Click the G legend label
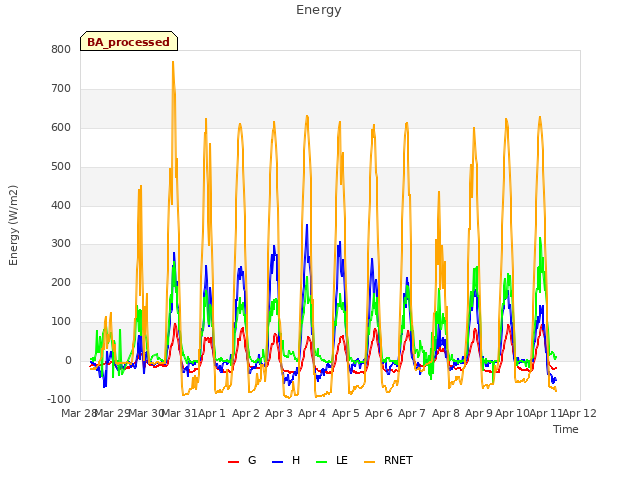The image size is (640, 480). [x=252, y=460]
